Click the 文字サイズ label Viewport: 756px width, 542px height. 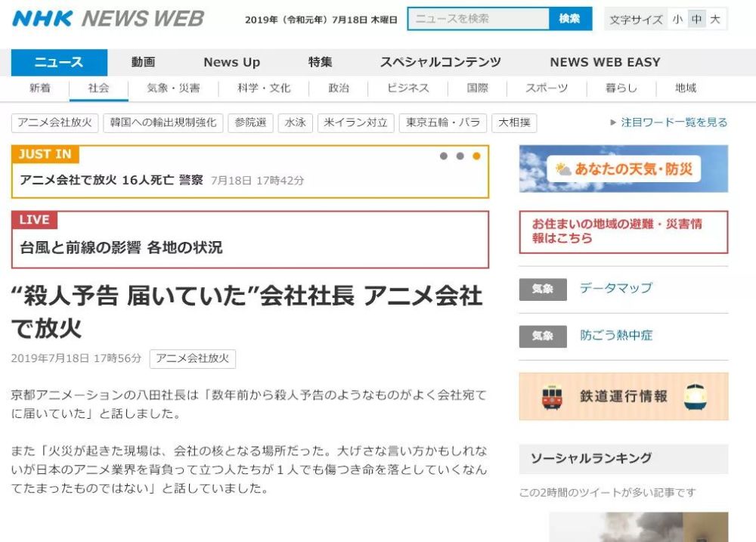click(636, 20)
